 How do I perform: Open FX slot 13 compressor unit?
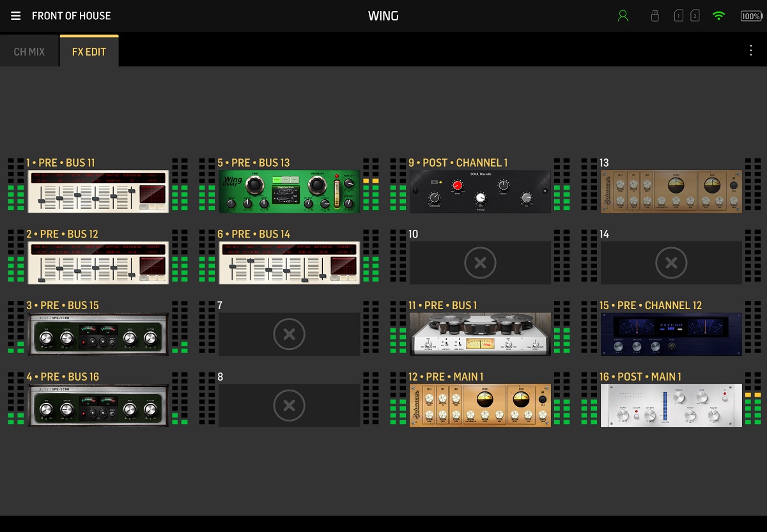671,192
